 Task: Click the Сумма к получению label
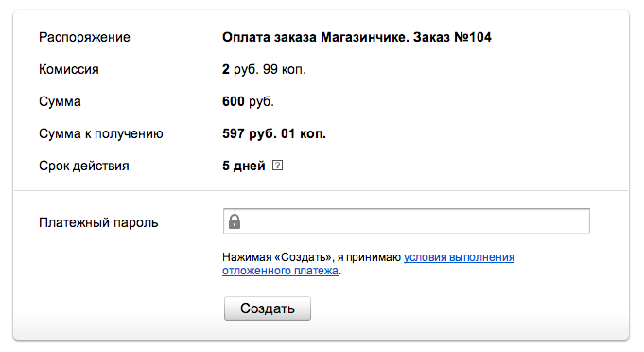(101, 134)
